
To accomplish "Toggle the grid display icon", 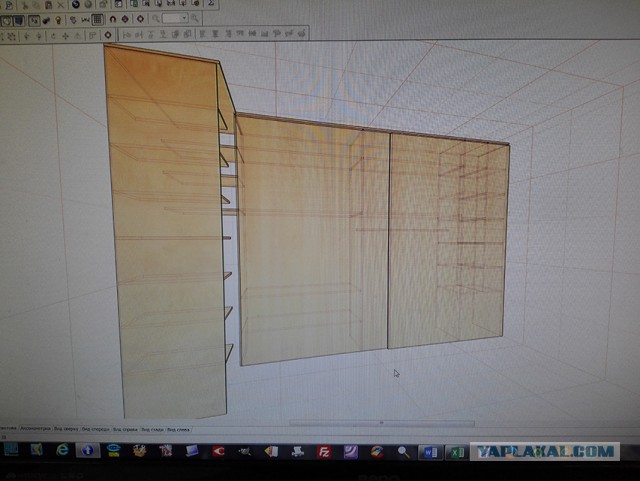I will [97, 19].
